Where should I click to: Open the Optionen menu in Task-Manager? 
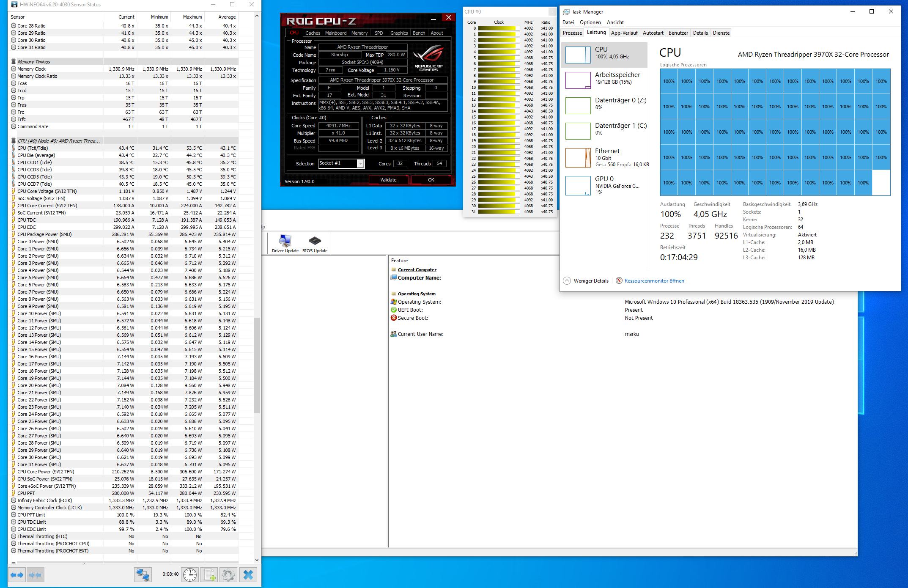coord(590,22)
